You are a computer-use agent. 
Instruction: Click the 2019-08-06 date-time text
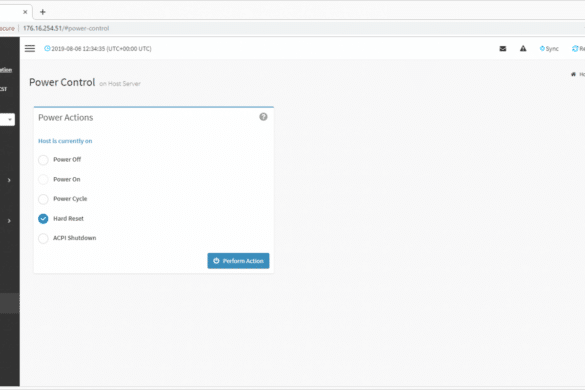pyautogui.click(x=101, y=49)
